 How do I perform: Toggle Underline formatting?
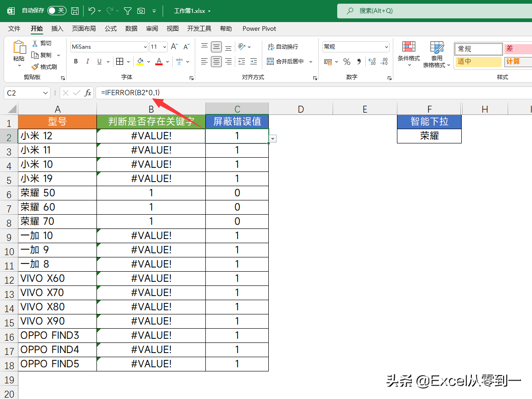click(x=99, y=62)
